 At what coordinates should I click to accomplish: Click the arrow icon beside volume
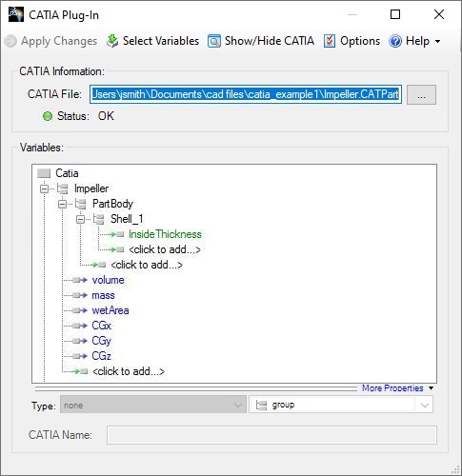tap(79, 280)
